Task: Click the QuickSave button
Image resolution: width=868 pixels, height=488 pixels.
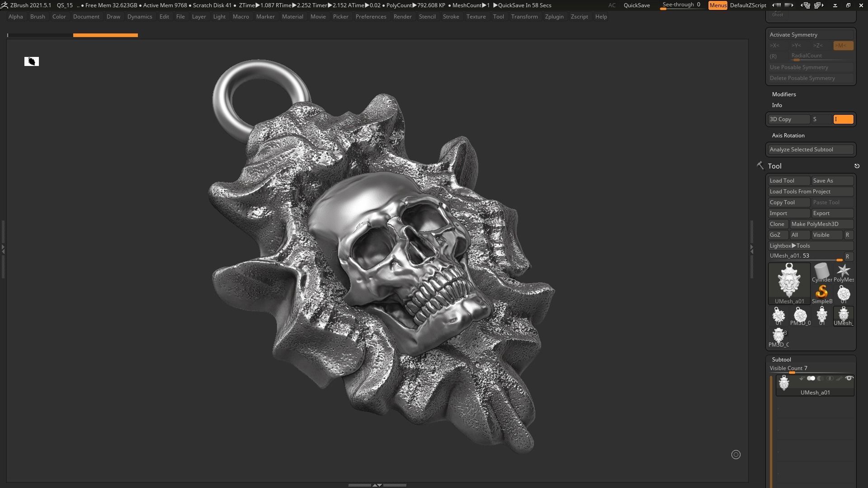Action: pyautogui.click(x=637, y=5)
